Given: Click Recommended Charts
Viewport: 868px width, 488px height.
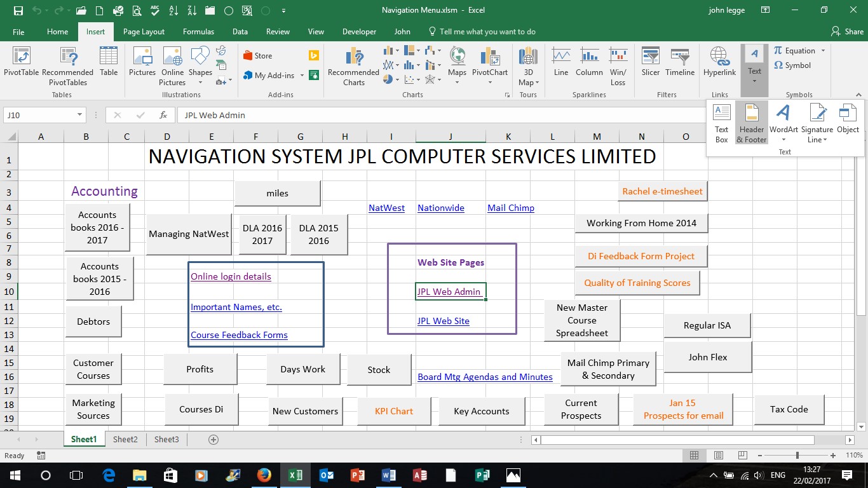Looking at the screenshot, I should [x=353, y=67].
